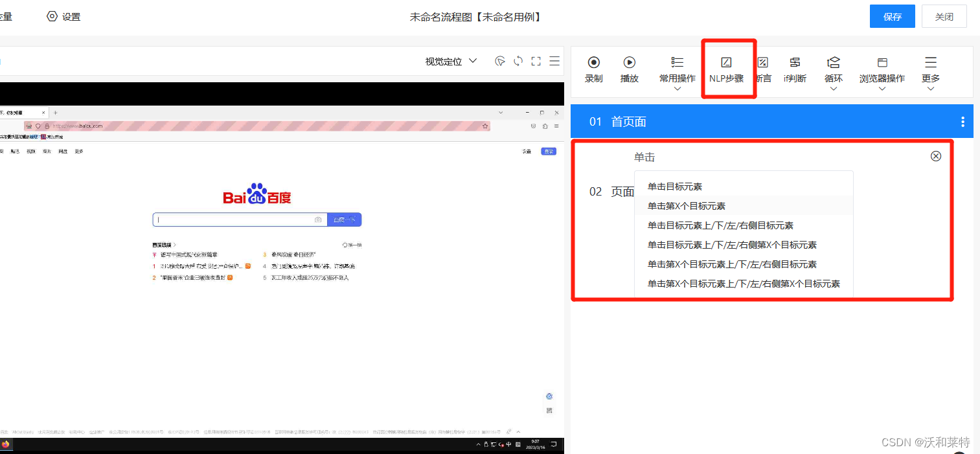
Task: Open the 视觉定位 dropdown
Action: (x=451, y=62)
